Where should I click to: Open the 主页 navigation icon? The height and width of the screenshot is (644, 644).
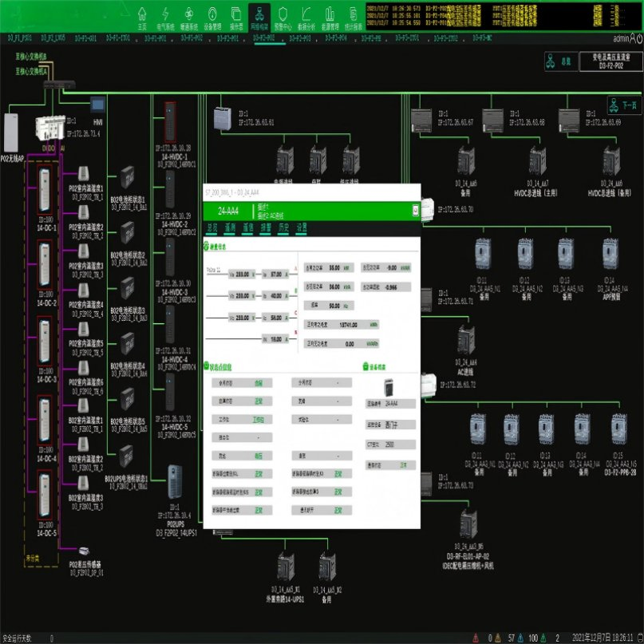141,14
